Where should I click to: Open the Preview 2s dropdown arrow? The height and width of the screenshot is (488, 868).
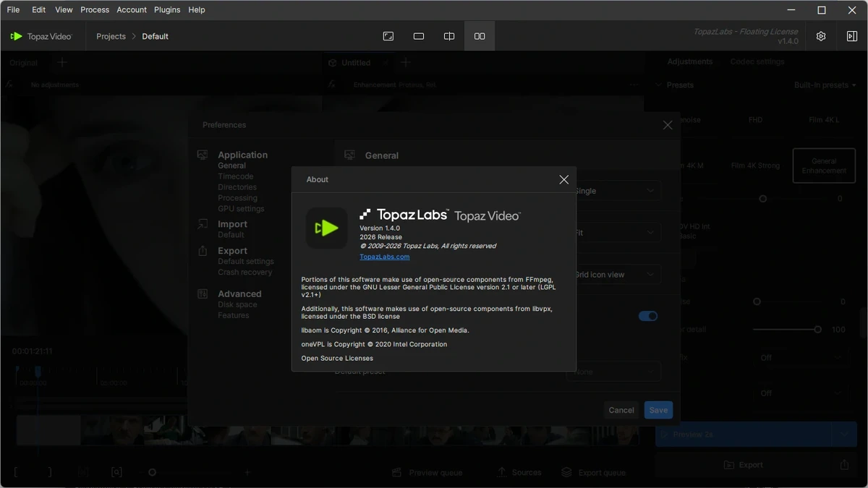tap(843, 435)
